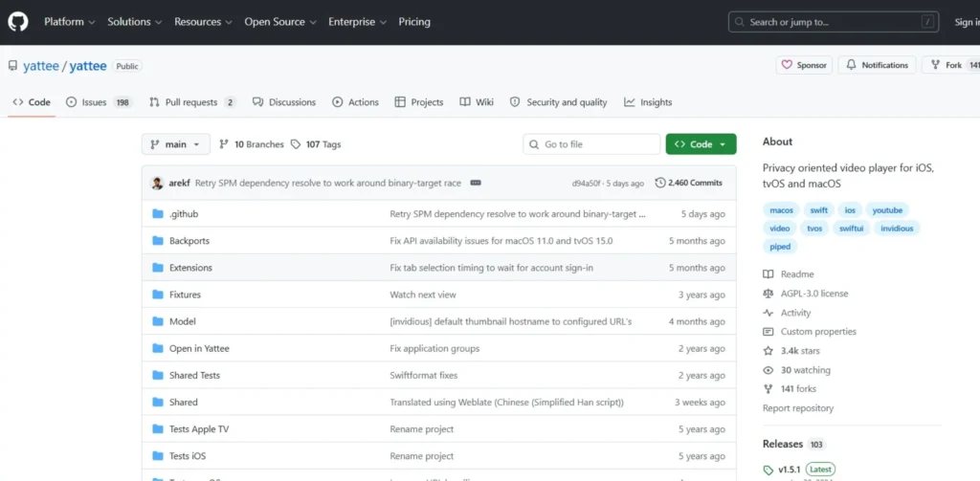Image resolution: width=980 pixels, height=481 pixels.
Task: Click the Tests iOS folder icon
Action: (158, 455)
